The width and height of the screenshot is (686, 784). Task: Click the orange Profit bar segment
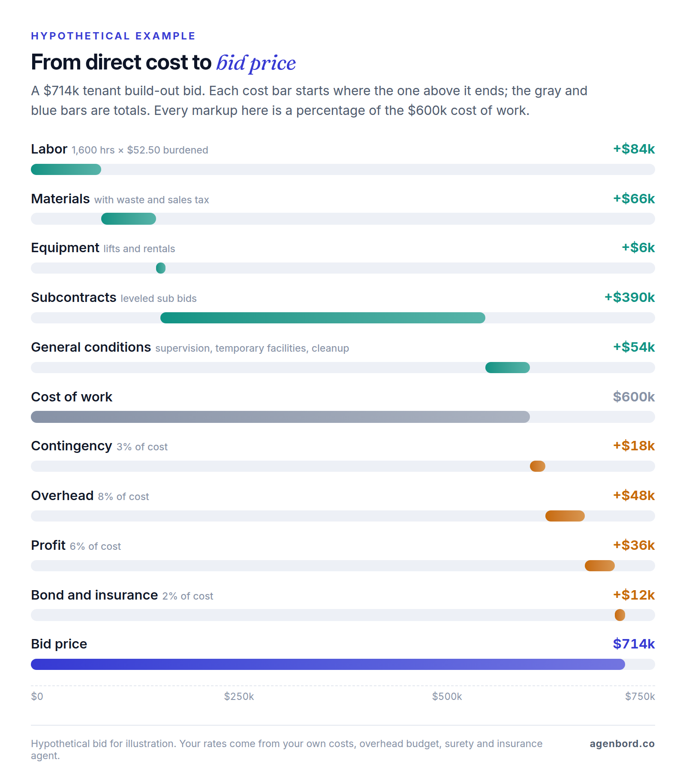click(x=600, y=566)
